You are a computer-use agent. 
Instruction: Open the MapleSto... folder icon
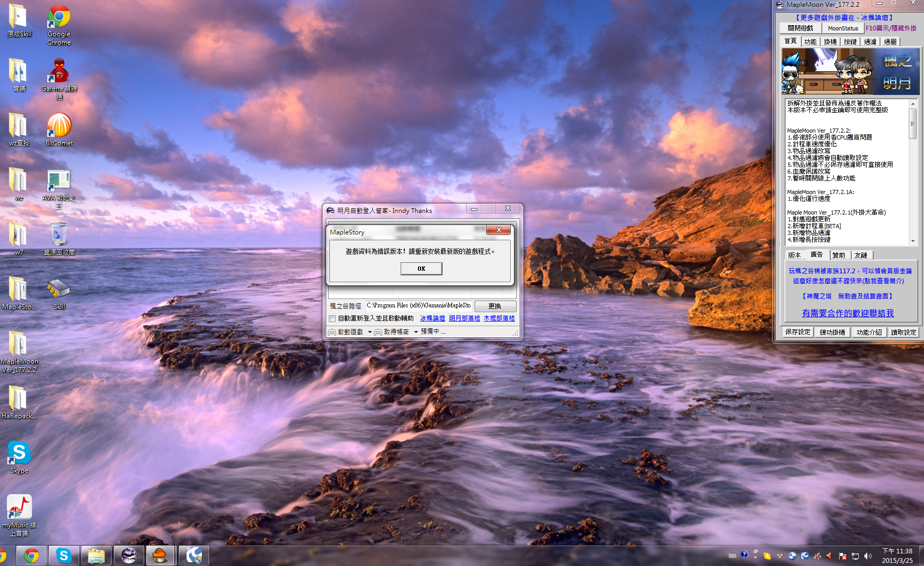[x=19, y=294]
